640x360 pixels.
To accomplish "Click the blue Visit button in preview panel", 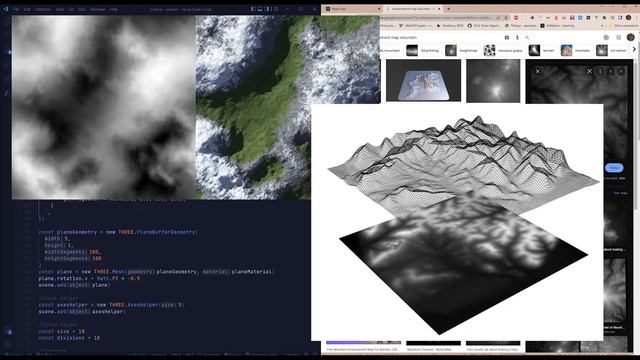I will (x=614, y=168).
